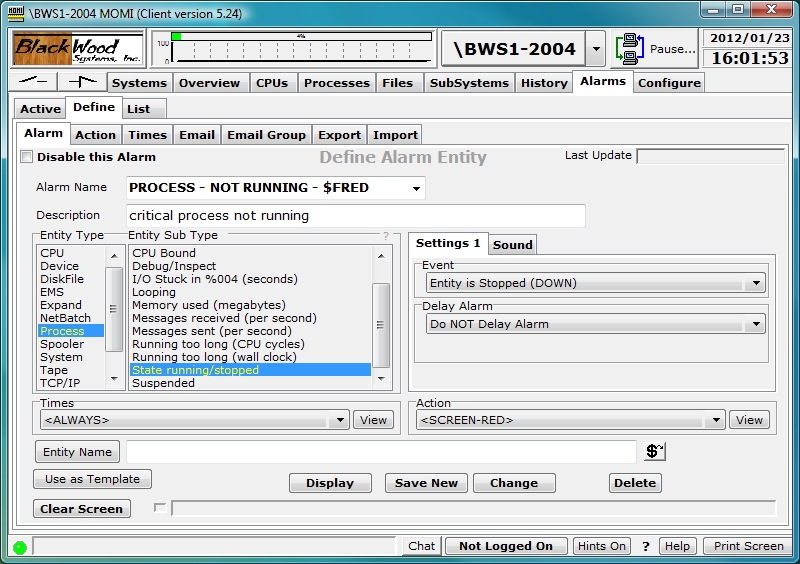Click the Delete button
This screenshot has height=564, width=800.
coord(635,483)
